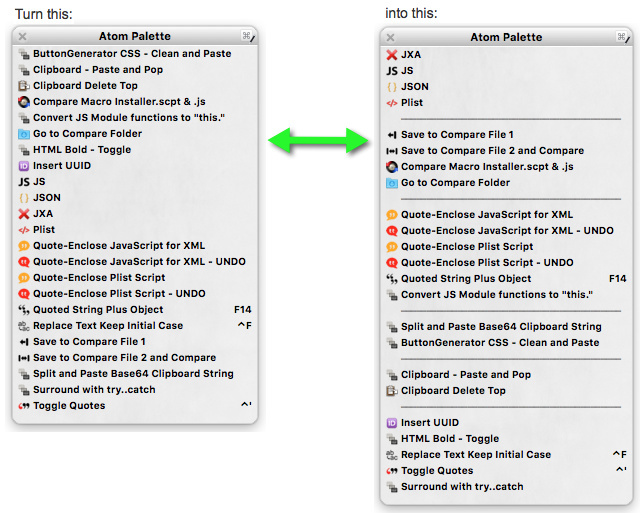This screenshot has height=513, width=643.
Task: Click Replace Text Keep Initial Case icon, left palette
Action: (x=24, y=326)
